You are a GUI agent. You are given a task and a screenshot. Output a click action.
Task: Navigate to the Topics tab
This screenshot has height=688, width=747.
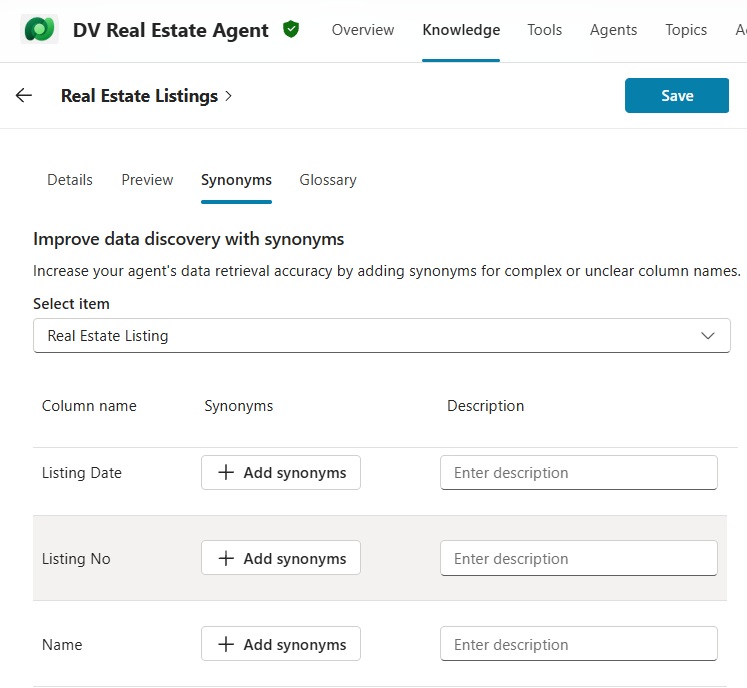(686, 30)
